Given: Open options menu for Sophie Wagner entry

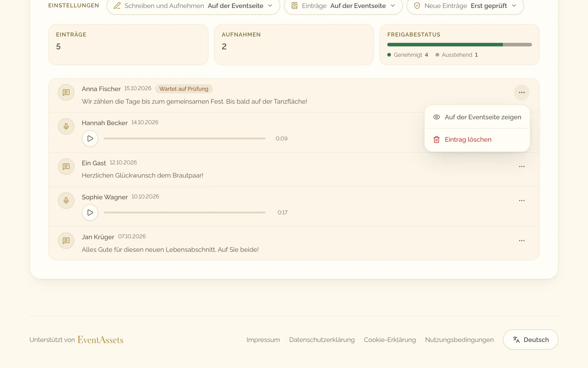Looking at the screenshot, I should click(x=522, y=201).
